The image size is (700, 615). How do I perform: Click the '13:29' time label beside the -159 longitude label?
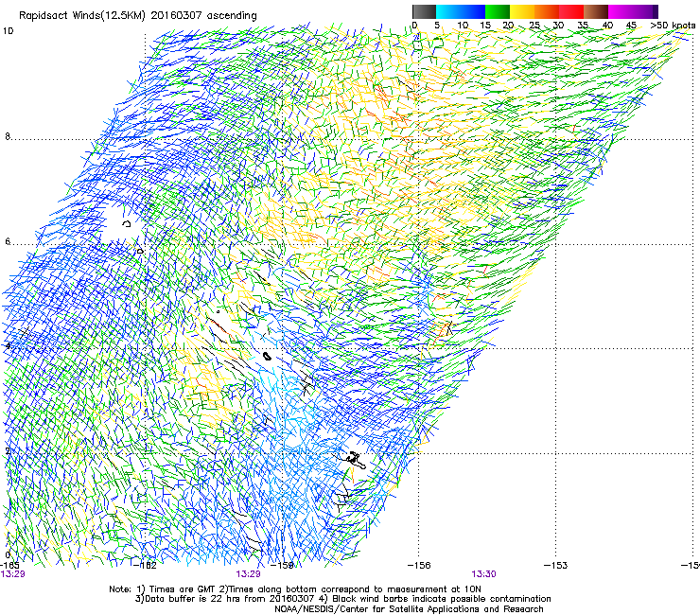[248, 574]
